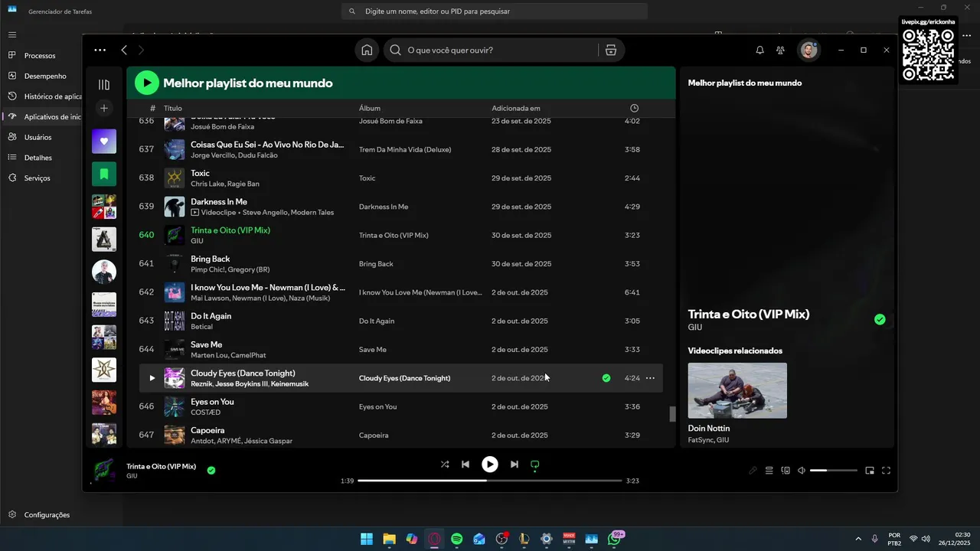The width and height of the screenshot is (980, 551).
Task: Open the green bookmark Your Episodes tile
Action: tap(104, 174)
